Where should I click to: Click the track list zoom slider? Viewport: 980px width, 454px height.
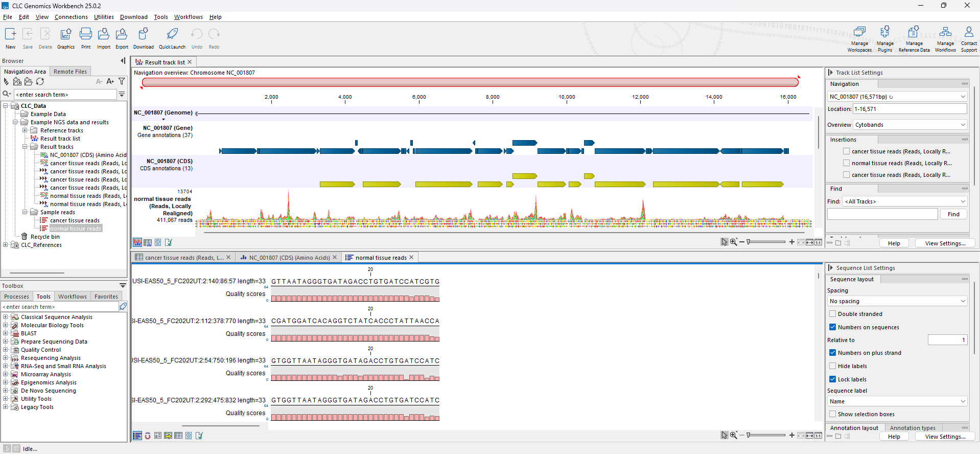point(765,242)
